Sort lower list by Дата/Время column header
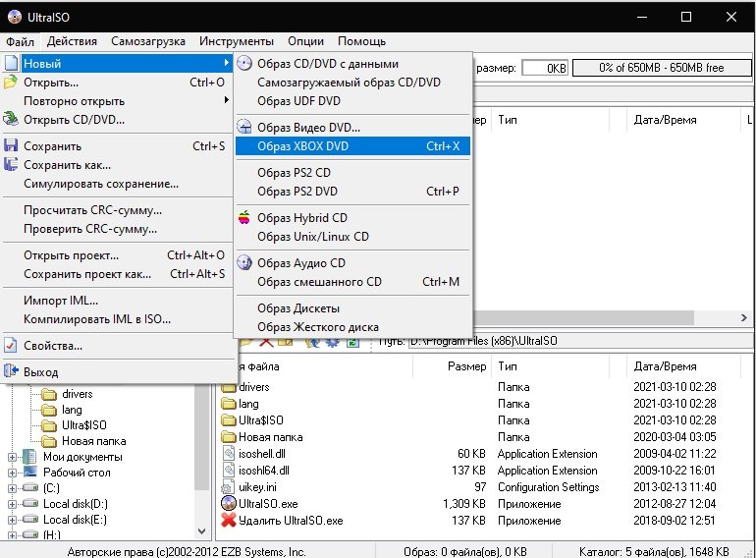Image resolution: width=756 pixels, height=558 pixels. tap(683, 366)
